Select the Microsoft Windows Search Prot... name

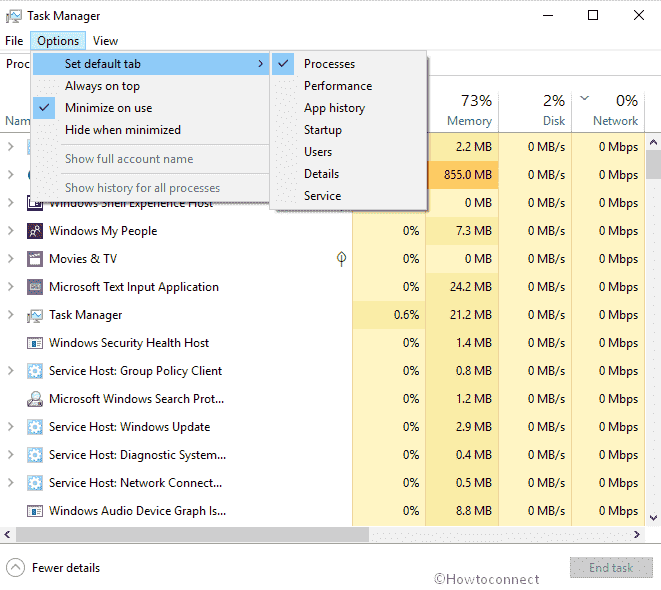[137, 399]
